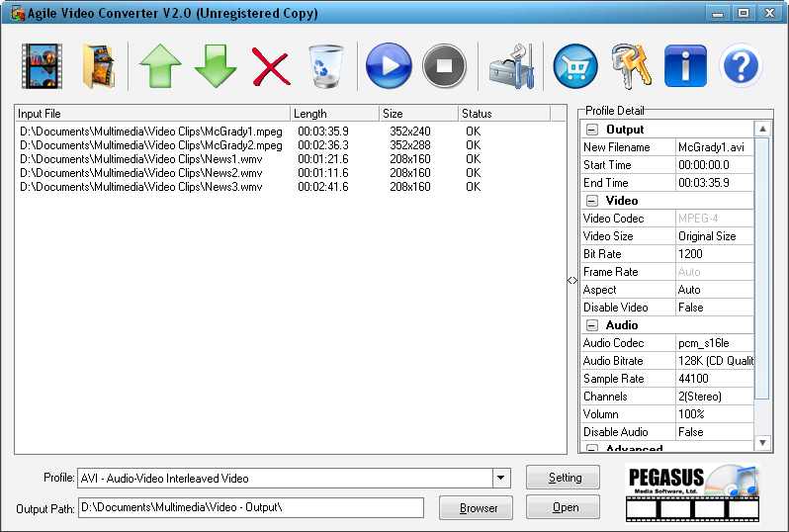Toggle the profile panel splitter arrows
Image resolution: width=789 pixels, height=532 pixels.
pos(572,281)
